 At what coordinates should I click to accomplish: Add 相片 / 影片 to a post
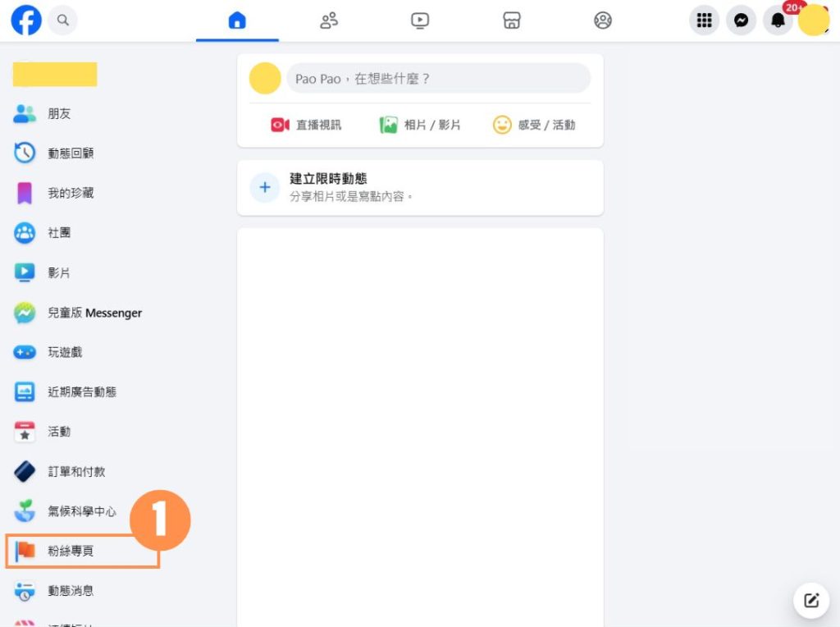pos(420,125)
